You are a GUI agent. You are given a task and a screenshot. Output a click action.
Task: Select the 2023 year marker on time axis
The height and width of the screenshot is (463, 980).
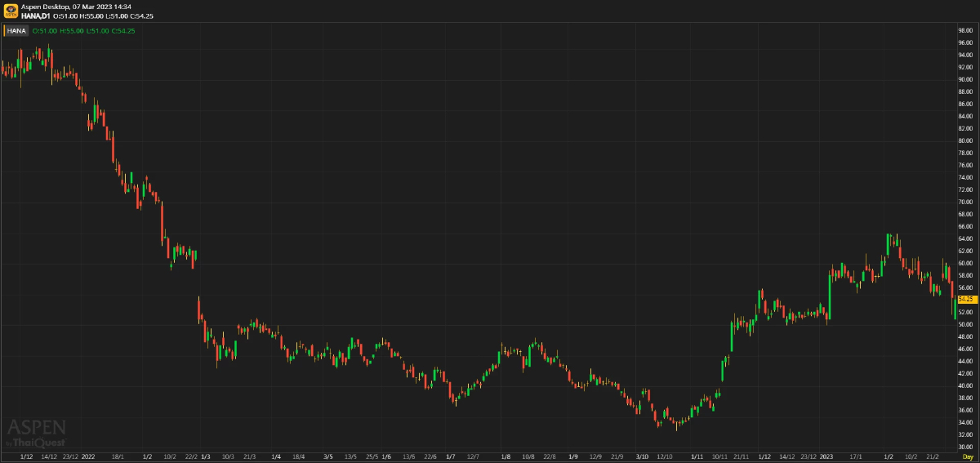[827, 456]
